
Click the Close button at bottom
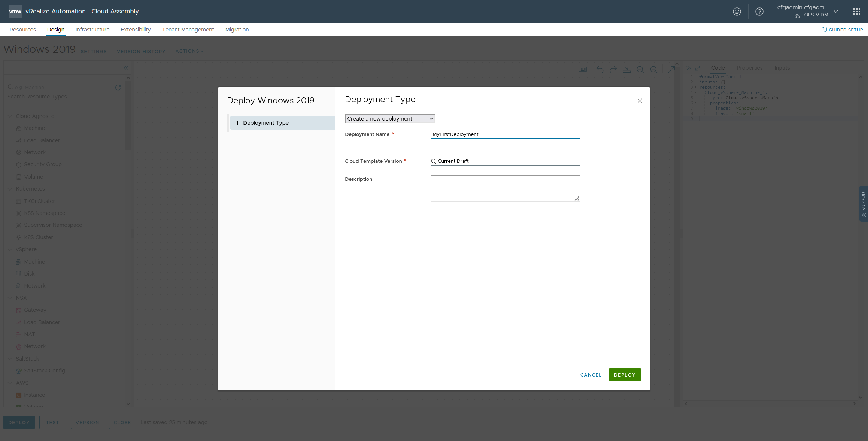[122, 422]
